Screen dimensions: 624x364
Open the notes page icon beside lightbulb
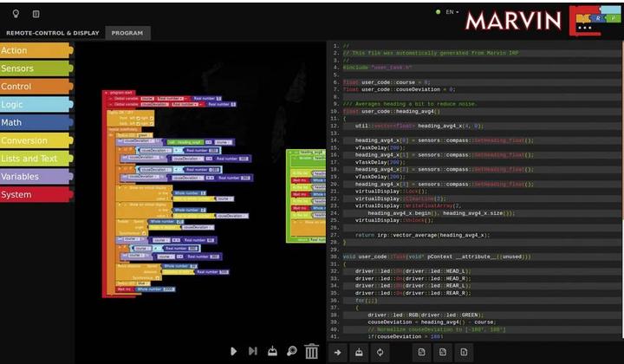pos(36,14)
